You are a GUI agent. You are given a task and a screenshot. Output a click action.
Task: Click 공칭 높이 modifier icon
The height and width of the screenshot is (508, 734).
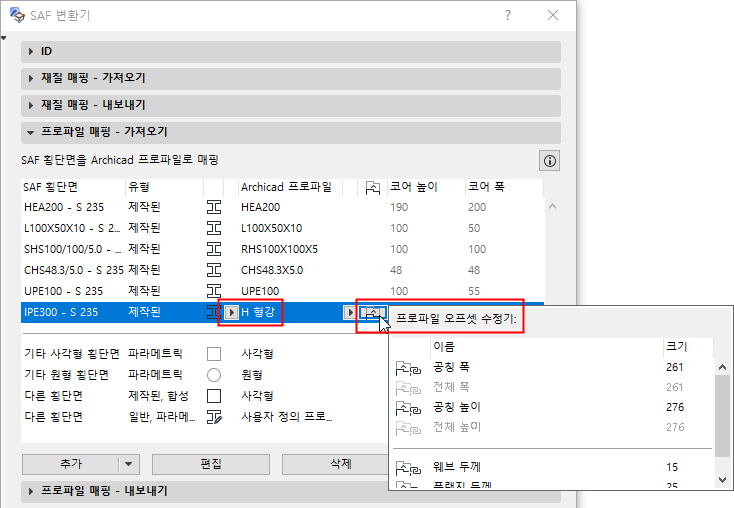(408, 408)
